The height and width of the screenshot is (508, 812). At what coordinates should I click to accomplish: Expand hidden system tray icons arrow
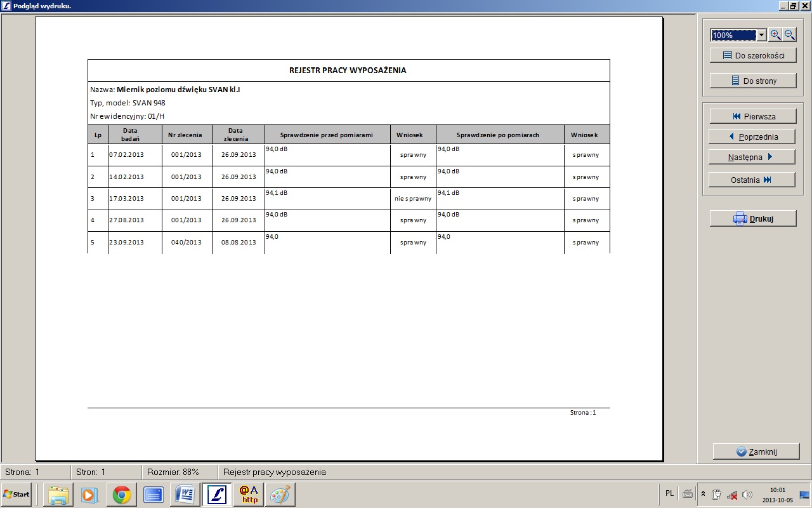(x=703, y=494)
